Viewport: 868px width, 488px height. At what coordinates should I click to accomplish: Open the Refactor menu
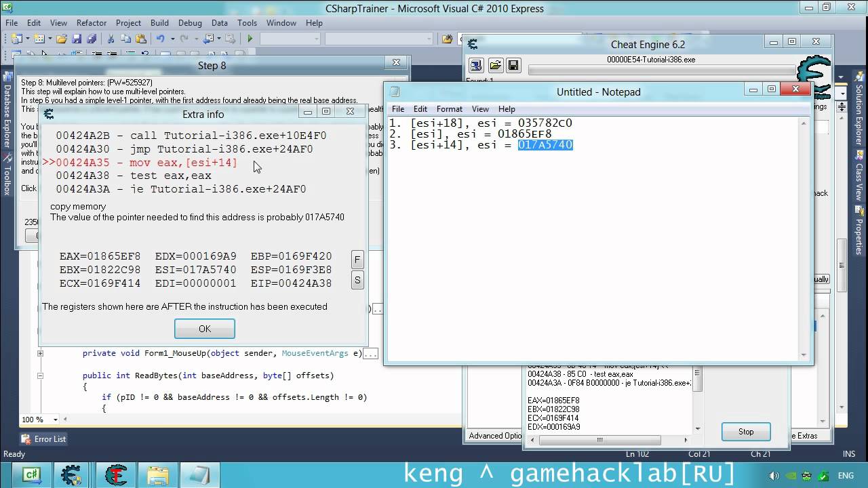(92, 22)
